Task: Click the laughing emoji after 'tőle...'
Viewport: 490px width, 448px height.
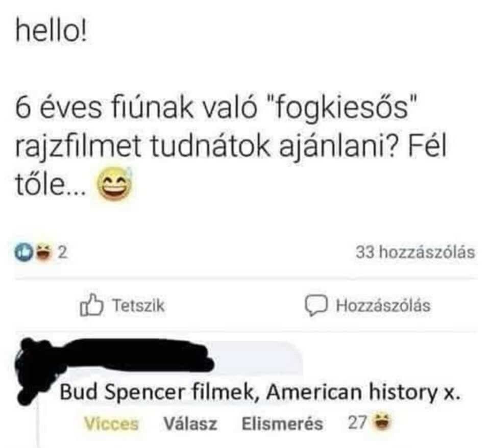Action: click(115, 185)
